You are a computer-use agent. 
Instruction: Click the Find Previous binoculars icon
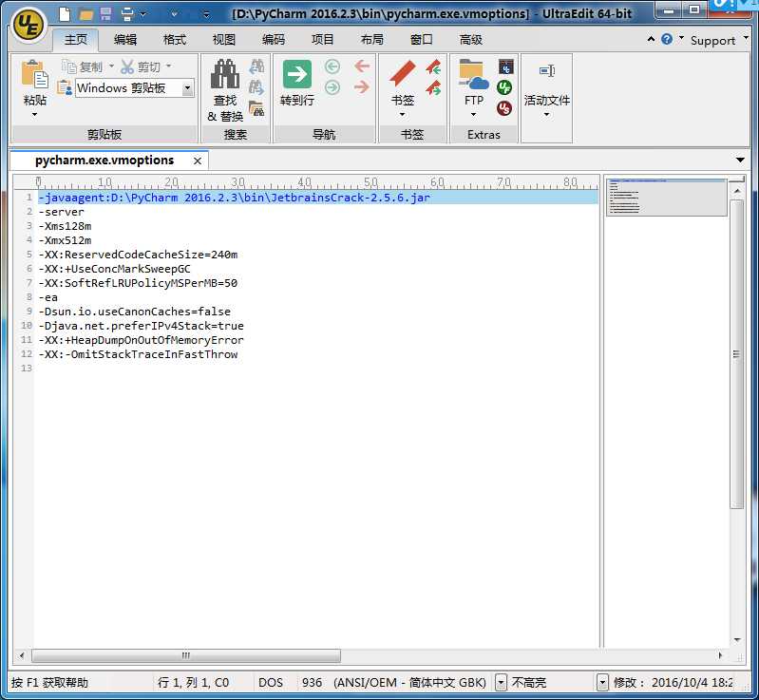click(x=256, y=66)
